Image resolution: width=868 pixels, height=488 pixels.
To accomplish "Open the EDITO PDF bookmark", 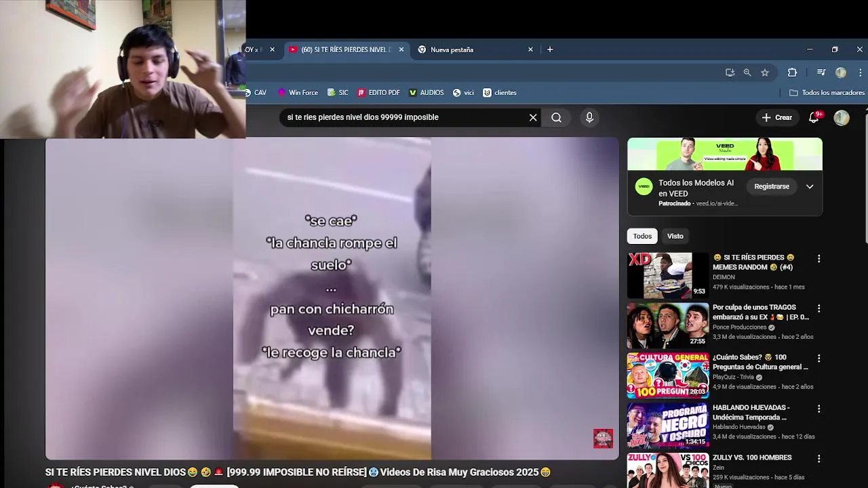I will click(378, 93).
